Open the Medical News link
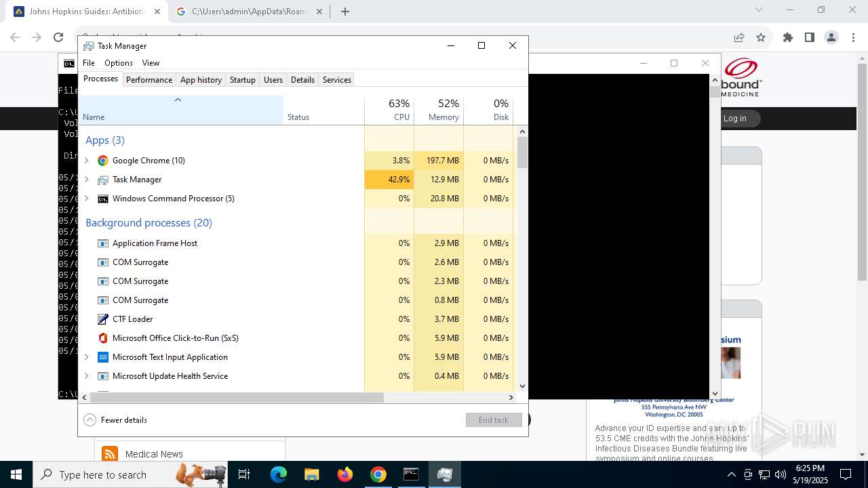Viewport: 868px width, 488px height. click(154, 454)
